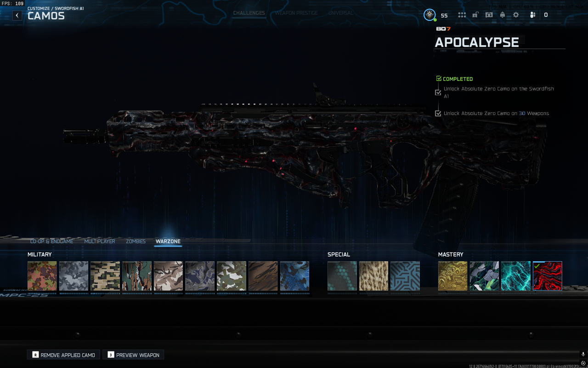
Task: Click the open padlock unlock icon
Action: (475, 15)
